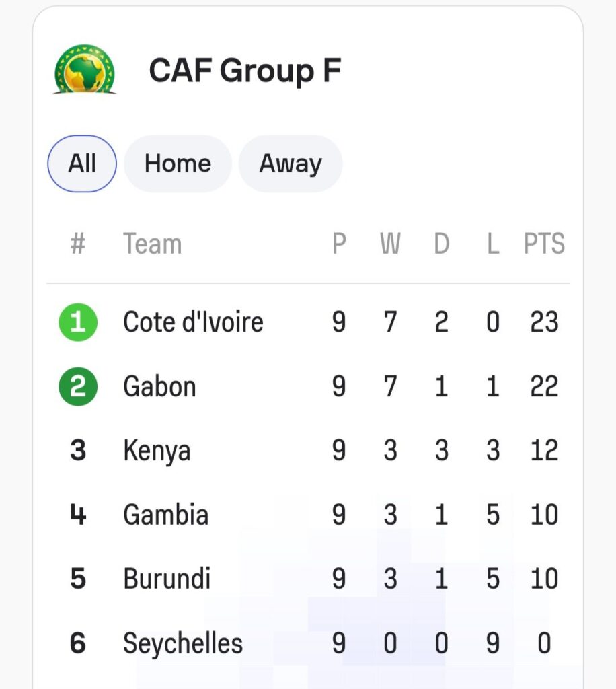
Task: Click the L losses column header
Action: point(493,244)
